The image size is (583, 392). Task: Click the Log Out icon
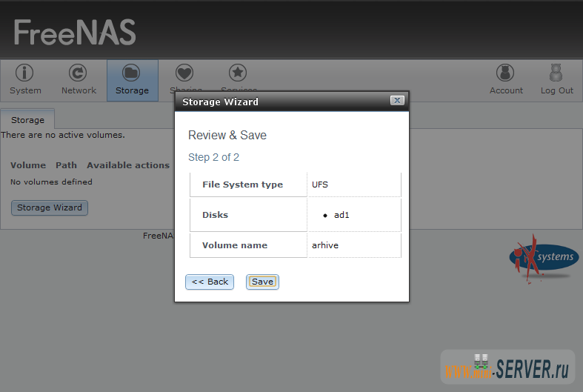[556, 73]
